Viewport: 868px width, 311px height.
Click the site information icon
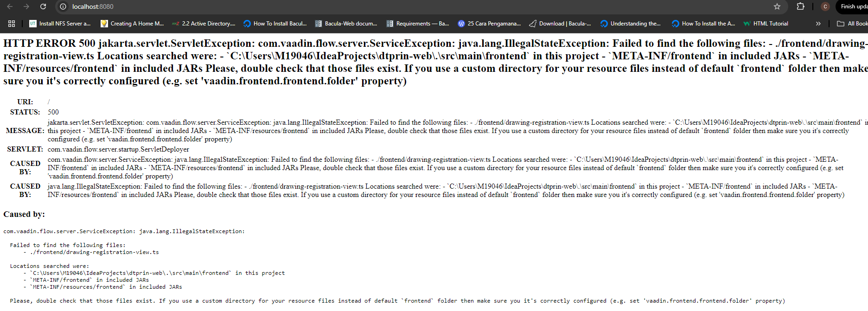coord(63,6)
